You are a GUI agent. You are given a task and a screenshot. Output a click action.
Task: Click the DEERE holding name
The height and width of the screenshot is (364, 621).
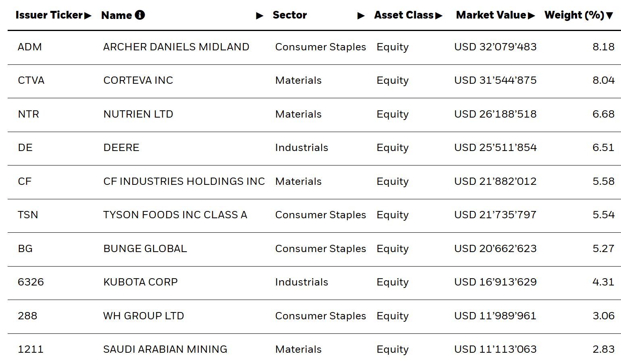[x=121, y=148]
